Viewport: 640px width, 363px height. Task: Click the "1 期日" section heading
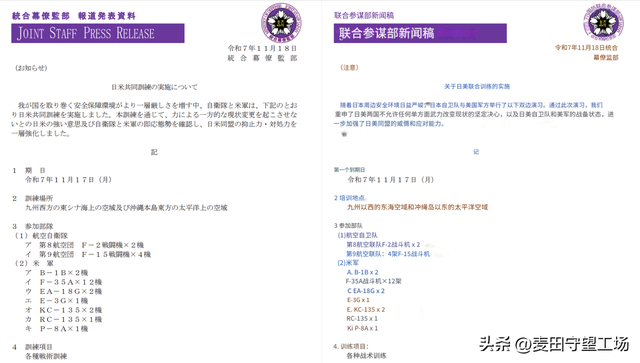29,170
